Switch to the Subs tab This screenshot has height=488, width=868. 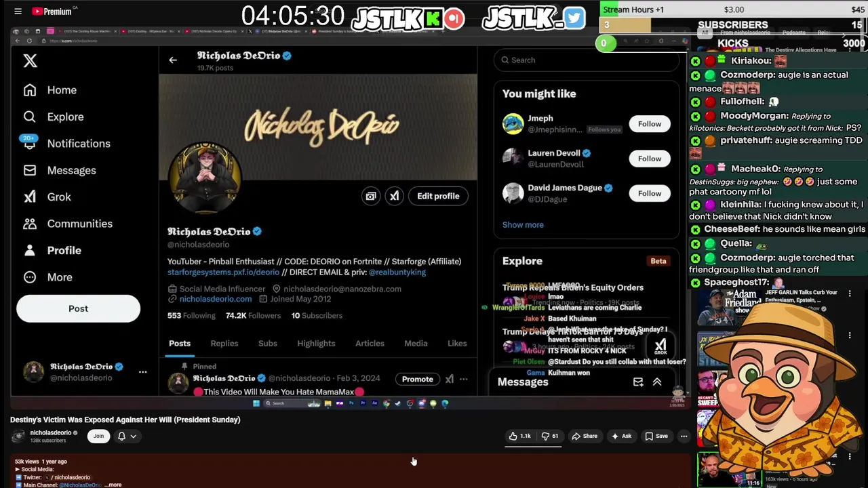[x=268, y=343]
